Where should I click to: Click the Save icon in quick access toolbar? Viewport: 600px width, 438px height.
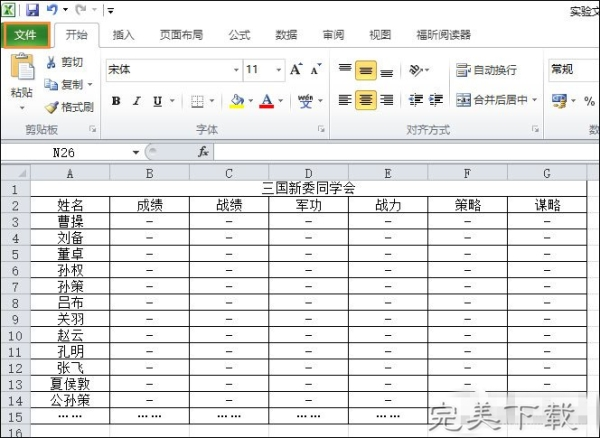coord(33,10)
